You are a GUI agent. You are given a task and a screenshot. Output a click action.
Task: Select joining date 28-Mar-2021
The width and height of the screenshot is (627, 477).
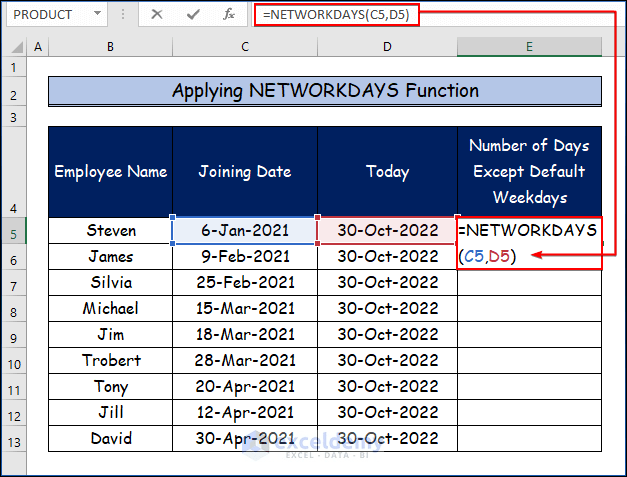click(x=245, y=361)
